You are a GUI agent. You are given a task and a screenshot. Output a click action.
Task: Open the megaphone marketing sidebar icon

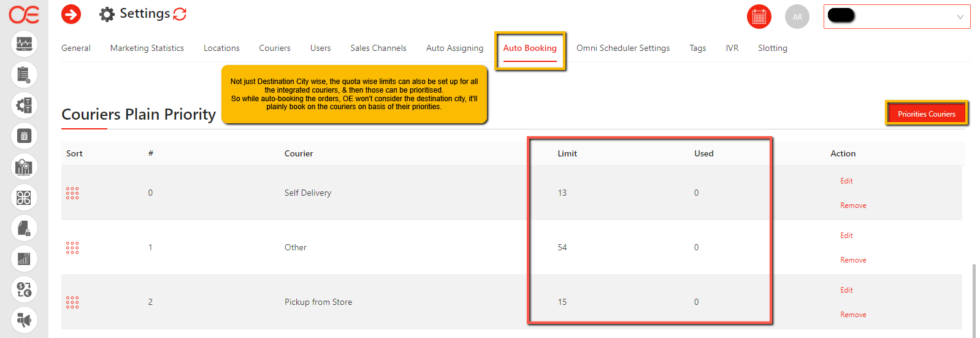tap(24, 320)
